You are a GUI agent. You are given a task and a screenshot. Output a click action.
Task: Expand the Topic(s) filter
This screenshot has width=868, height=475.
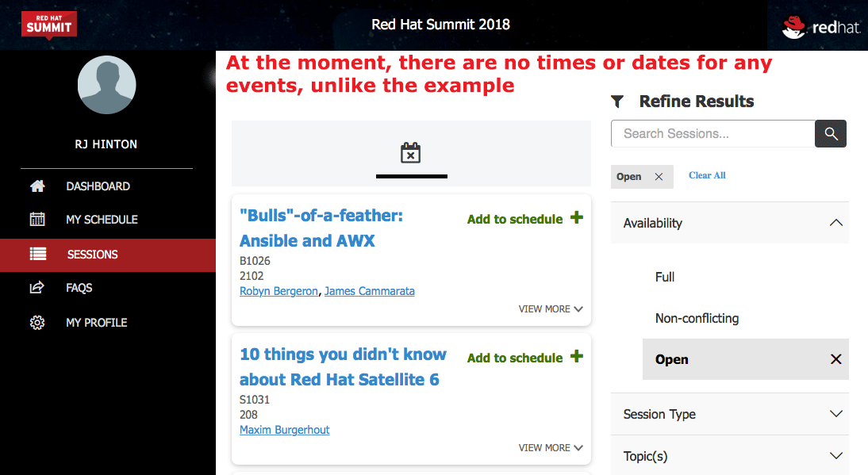coord(835,456)
